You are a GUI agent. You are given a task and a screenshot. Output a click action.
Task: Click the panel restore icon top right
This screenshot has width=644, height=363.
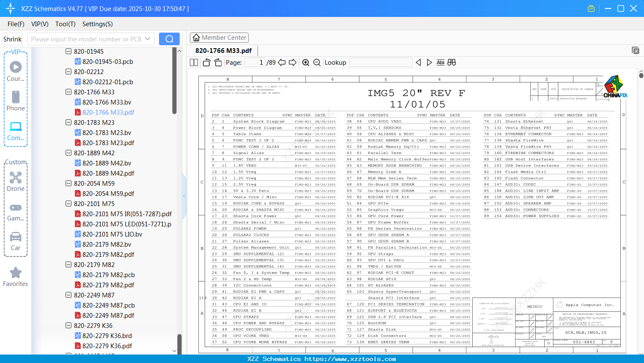coord(636,50)
